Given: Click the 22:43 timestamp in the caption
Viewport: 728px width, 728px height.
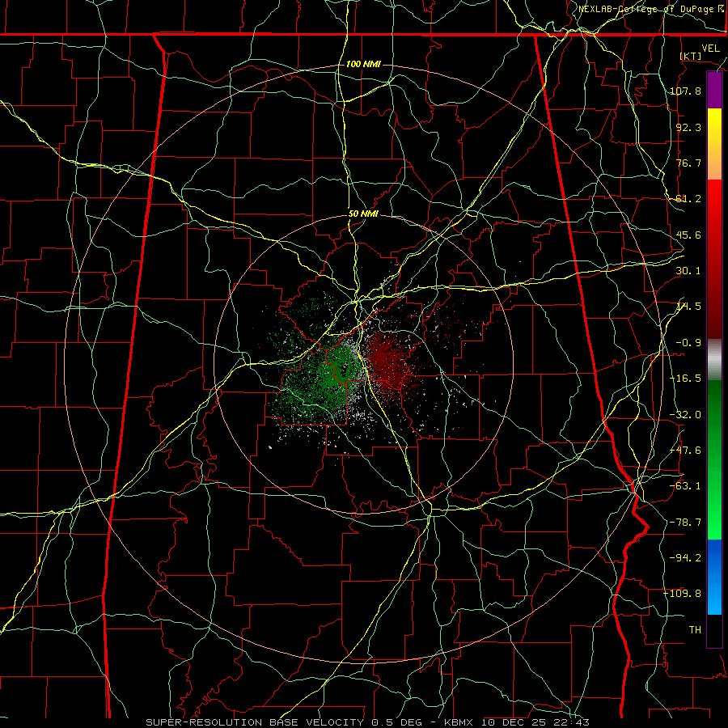Looking at the screenshot, I should click(574, 722).
